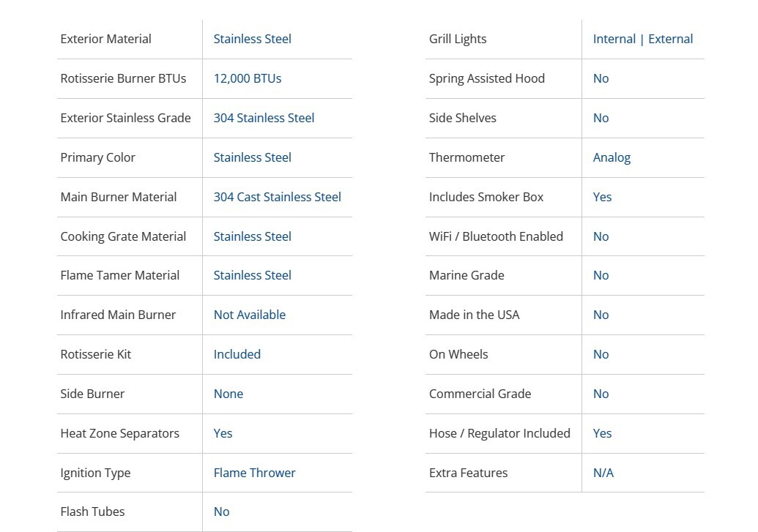758x532 pixels.
Task: Click the Internal grill lights link
Action: (614, 39)
